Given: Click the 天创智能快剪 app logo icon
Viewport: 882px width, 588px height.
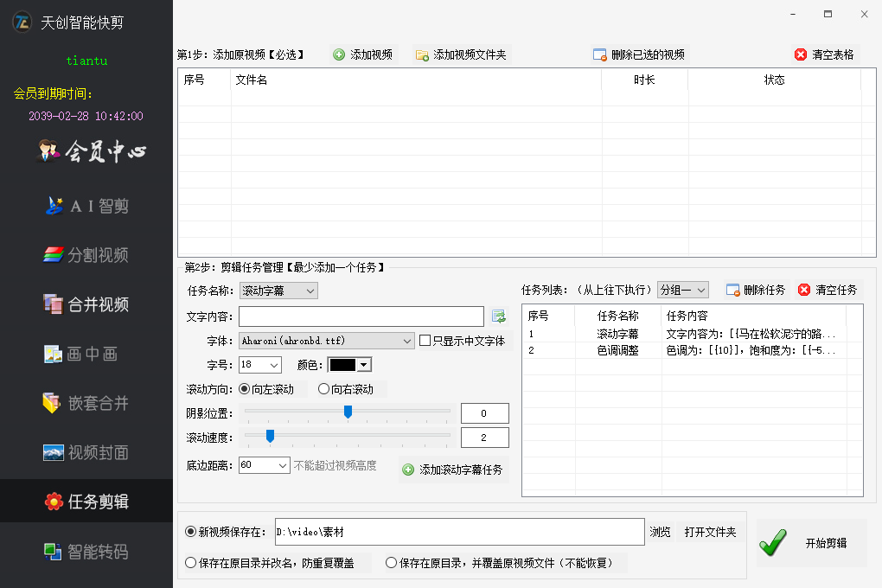Looking at the screenshot, I should [22, 22].
